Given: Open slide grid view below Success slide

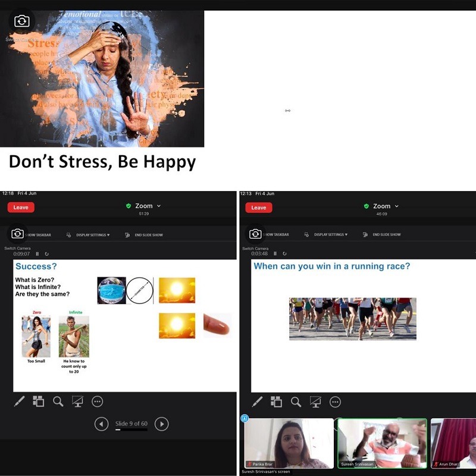Looking at the screenshot, I should pos(39,402).
